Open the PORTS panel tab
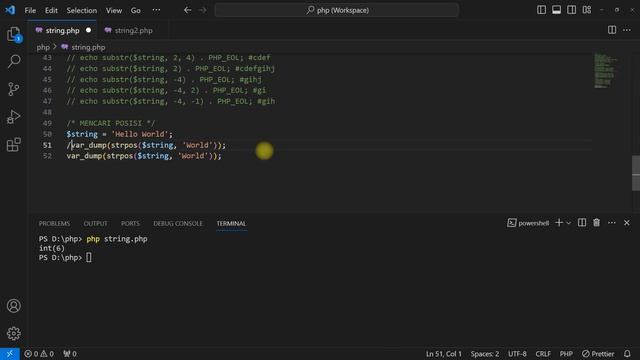This screenshot has width=640, height=360. 130,224
